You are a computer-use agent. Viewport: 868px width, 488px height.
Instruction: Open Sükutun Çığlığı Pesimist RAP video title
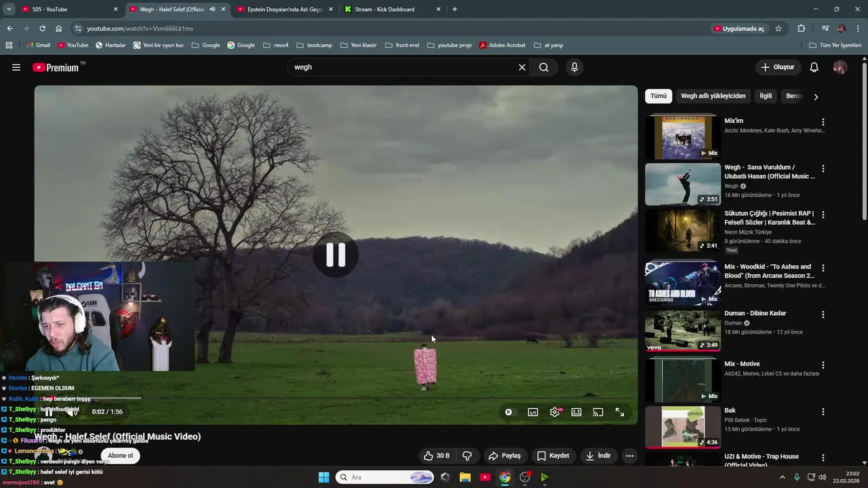(x=770, y=218)
